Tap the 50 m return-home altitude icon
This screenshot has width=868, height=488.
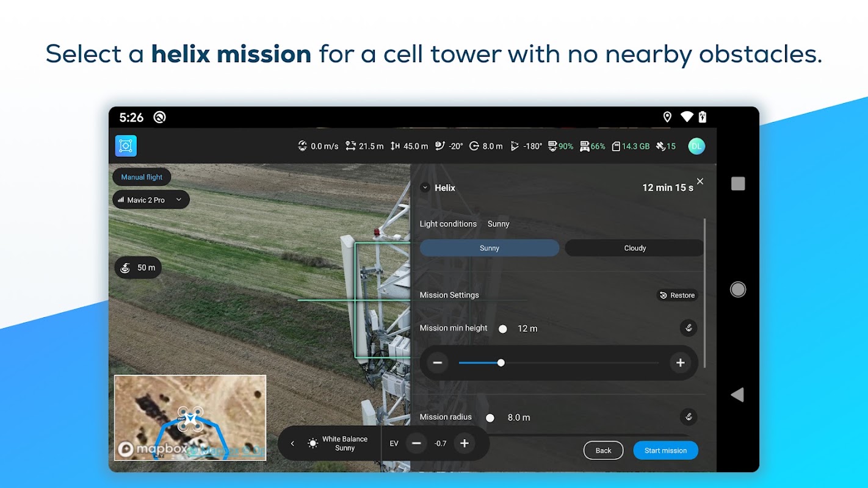click(126, 268)
